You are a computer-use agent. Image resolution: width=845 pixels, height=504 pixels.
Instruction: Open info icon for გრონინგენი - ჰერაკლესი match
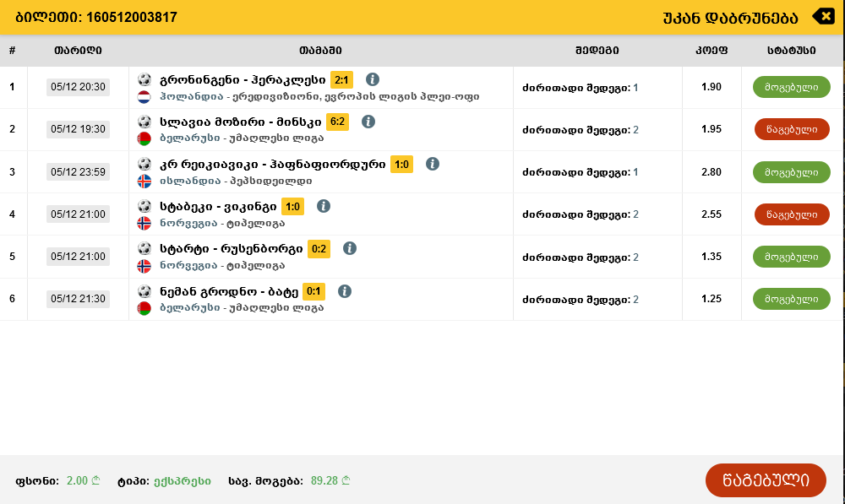pos(373,79)
